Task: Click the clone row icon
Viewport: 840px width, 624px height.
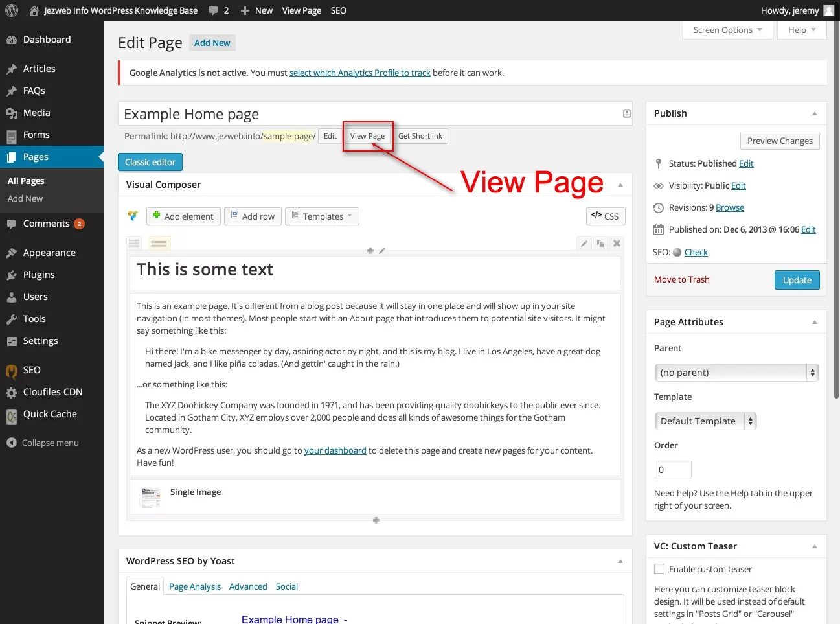Action: (600, 243)
